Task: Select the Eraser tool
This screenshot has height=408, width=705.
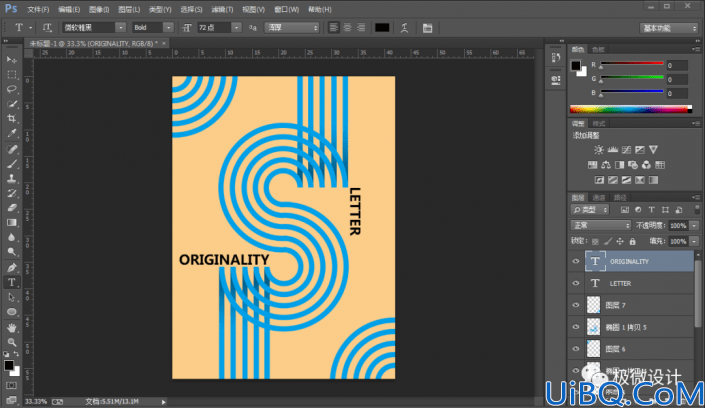Action: pyautogui.click(x=12, y=208)
